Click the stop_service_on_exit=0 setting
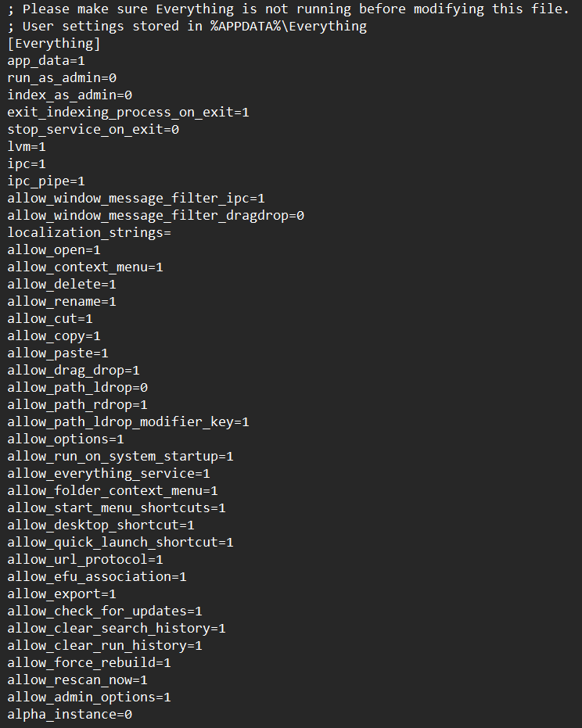Viewport: 582px width, 728px height. [x=93, y=130]
